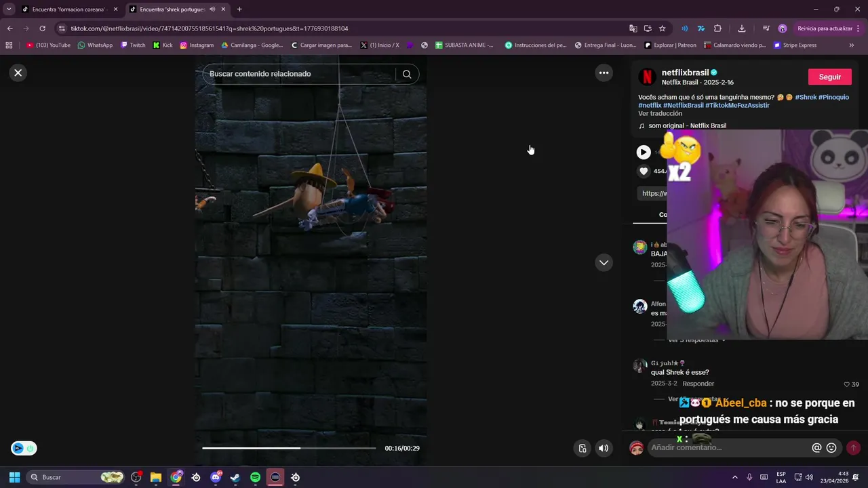The height and width of the screenshot is (488, 868).
Task: Click the white circular play icon under caption
Action: coord(644,152)
